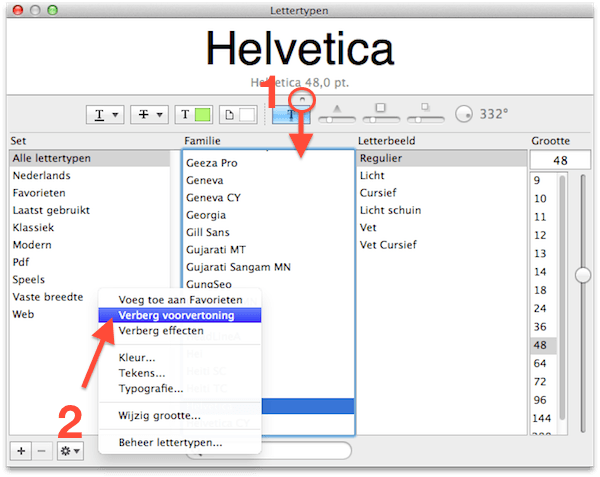Select font size 18
The image size is (600, 477).
(x=544, y=290)
